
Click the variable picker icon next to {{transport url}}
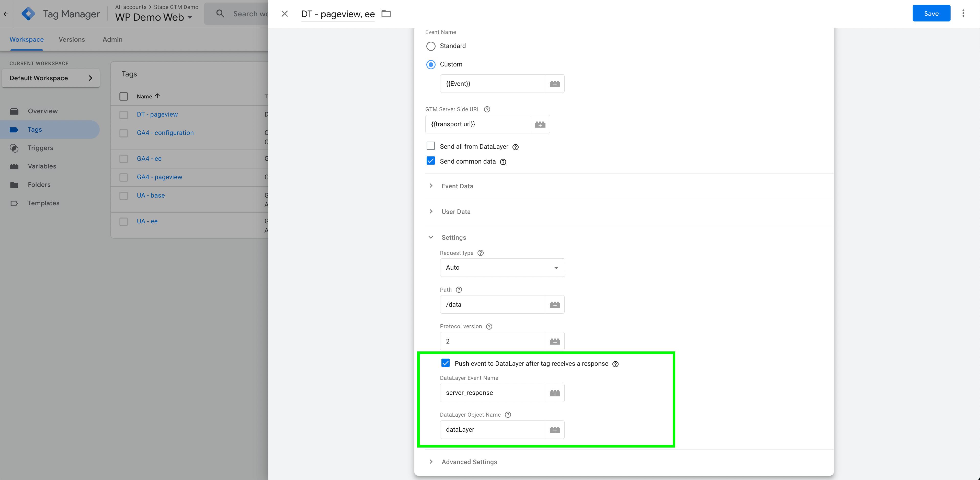point(540,124)
